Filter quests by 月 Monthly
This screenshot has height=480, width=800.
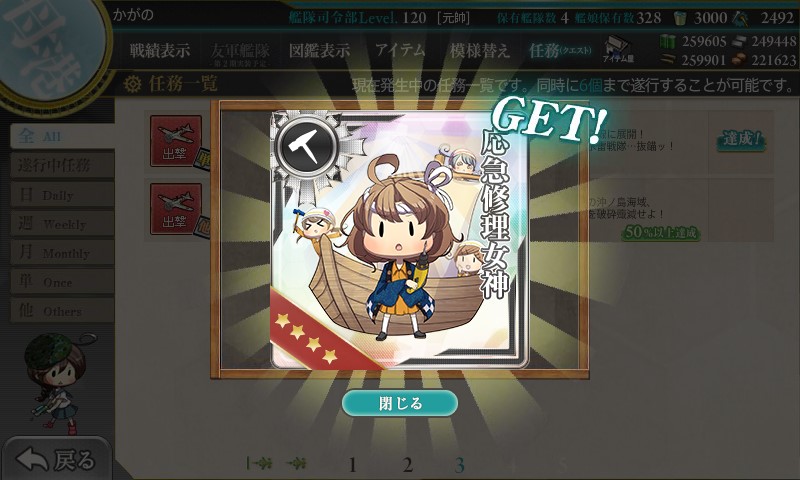click(62, 252)
